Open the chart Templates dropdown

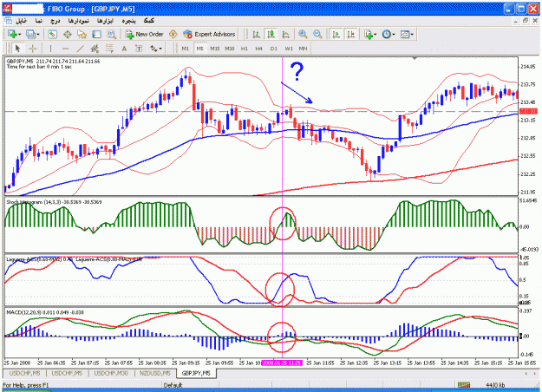point(407,34)
